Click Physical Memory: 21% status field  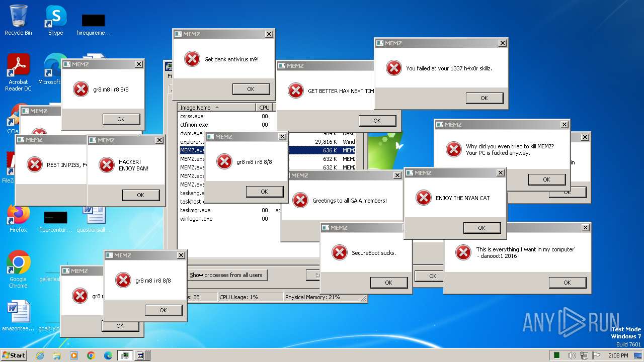322,297
